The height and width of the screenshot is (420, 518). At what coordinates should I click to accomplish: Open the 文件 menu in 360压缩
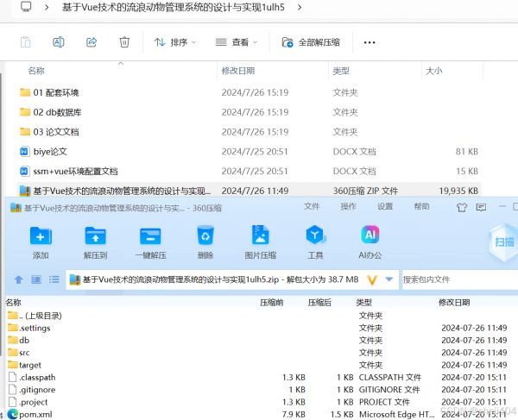[312, 206]
